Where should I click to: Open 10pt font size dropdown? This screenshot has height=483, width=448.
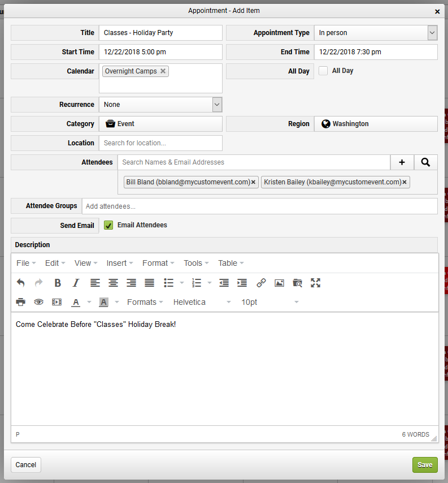[x=270, y=302]
